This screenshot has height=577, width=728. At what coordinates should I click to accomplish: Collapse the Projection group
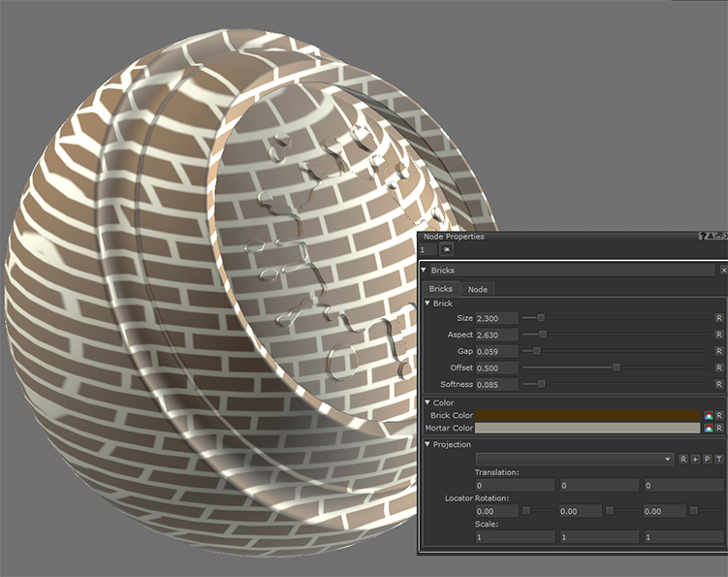click(427, 444)
